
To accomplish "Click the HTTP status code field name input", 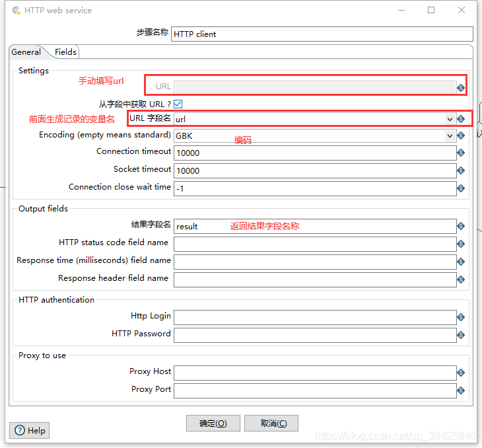I will point(315,244).
